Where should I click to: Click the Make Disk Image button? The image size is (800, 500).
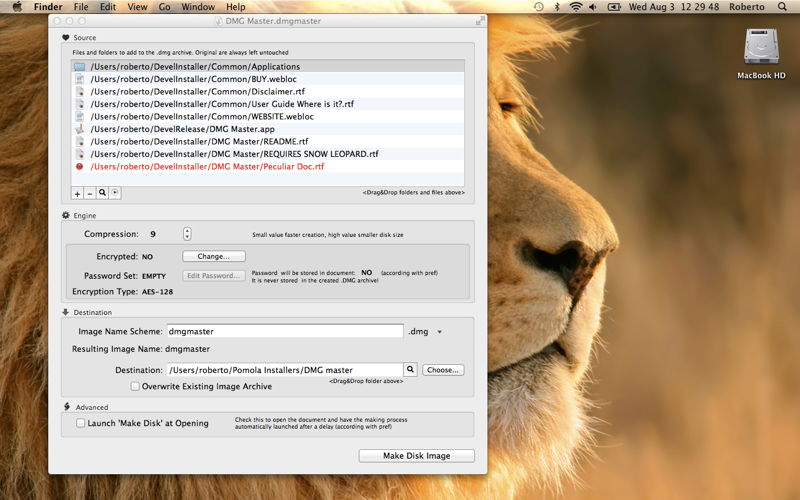(x=416, y=456)
